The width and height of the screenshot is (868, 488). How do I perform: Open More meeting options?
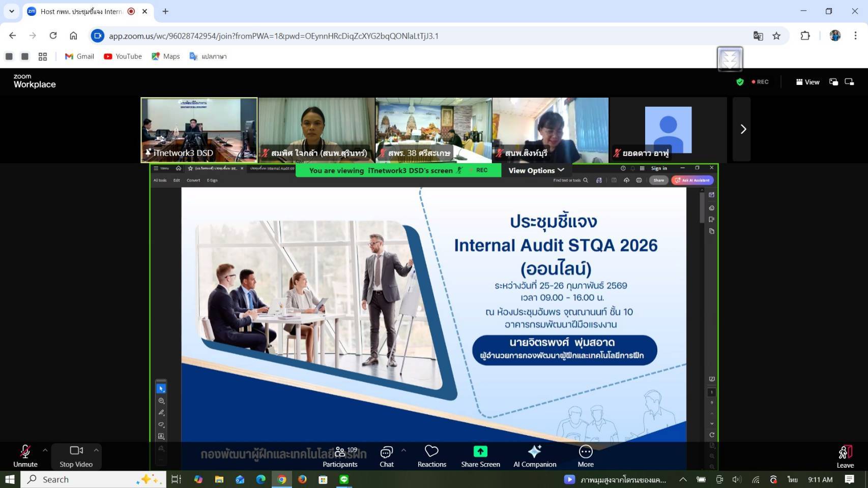coord(586,455)
